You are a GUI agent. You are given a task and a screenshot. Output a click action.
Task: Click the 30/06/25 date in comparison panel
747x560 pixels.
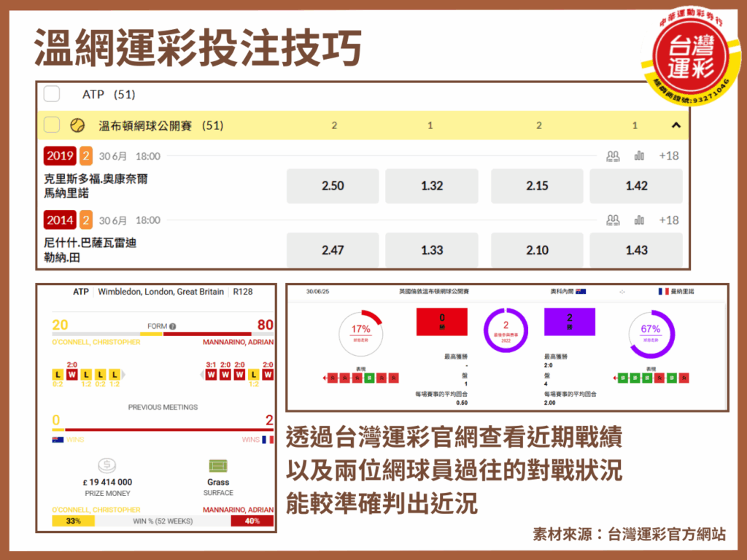pyautogui.click(x=317, y=291)
